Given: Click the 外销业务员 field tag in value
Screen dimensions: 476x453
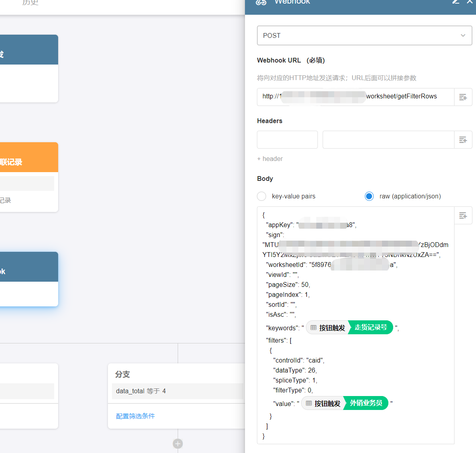Looking at the screenshot, I should (366, 403).
